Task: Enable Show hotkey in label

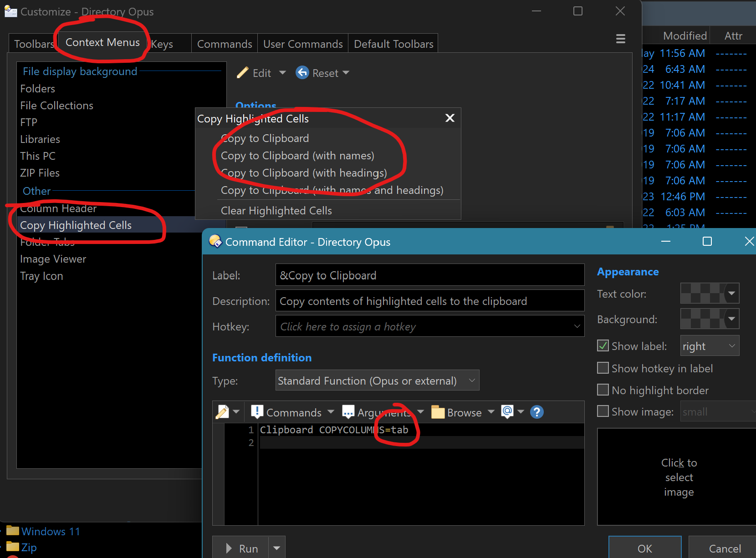Action: point(603,368)
